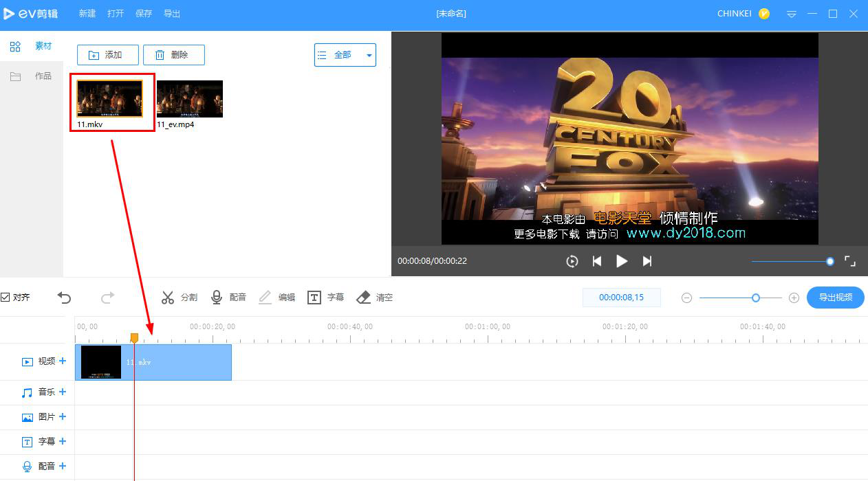
Task: Click the timecode input showing 00:00:08,15
Action: click(x=621, y=297)
